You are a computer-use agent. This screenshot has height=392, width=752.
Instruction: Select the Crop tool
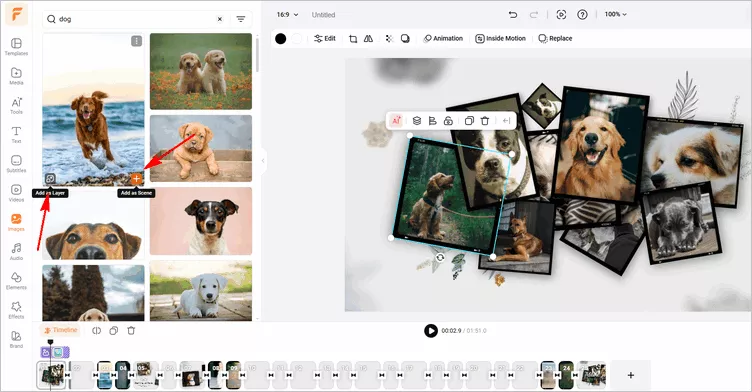click(353, 39)
